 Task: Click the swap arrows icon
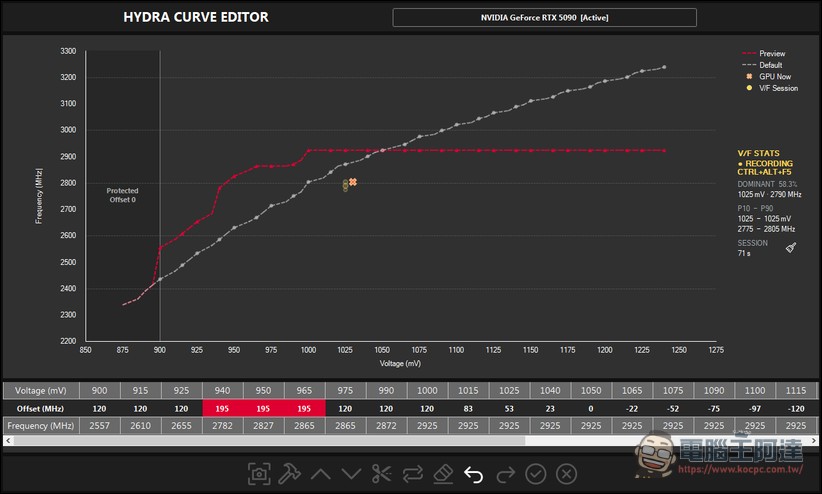(x=413, y=474)
